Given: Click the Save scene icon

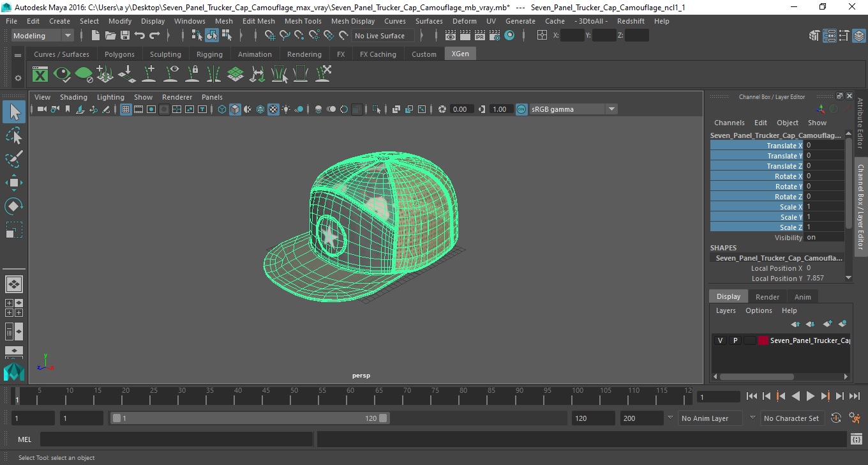Looking at the screenshot, I should (x=125, y=36).
